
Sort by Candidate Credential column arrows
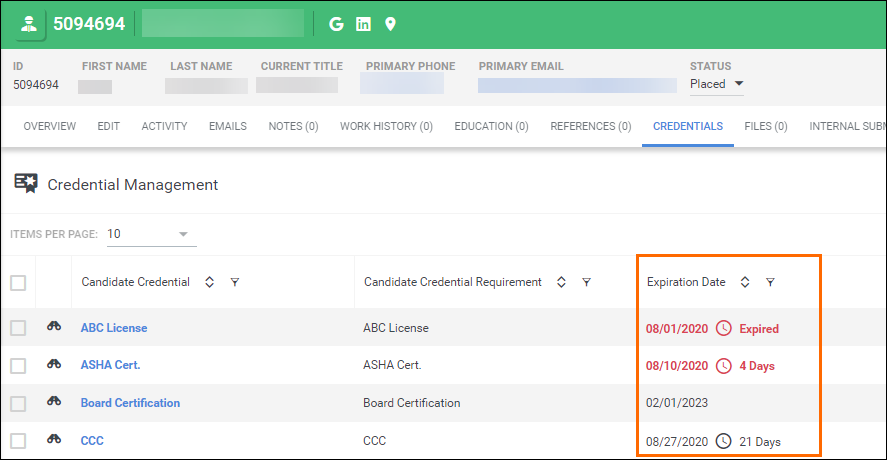(x=209, y=282)
